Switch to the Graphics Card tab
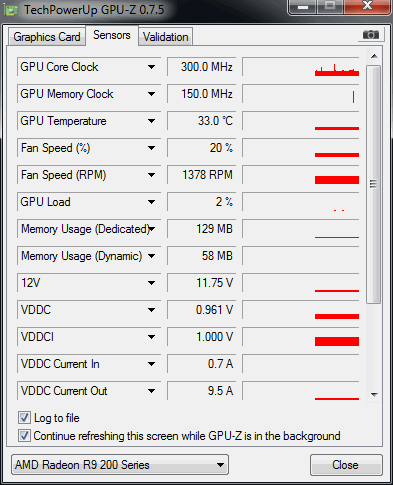The width and height of the screenshot is (393, 485). tap(47, 37)
